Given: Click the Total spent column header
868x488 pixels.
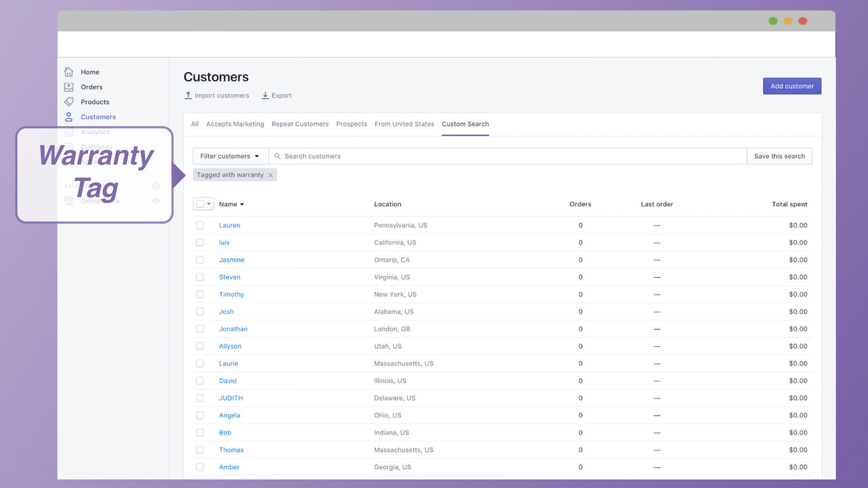Looking at the screenshot, I should click(x=789, y=204).
